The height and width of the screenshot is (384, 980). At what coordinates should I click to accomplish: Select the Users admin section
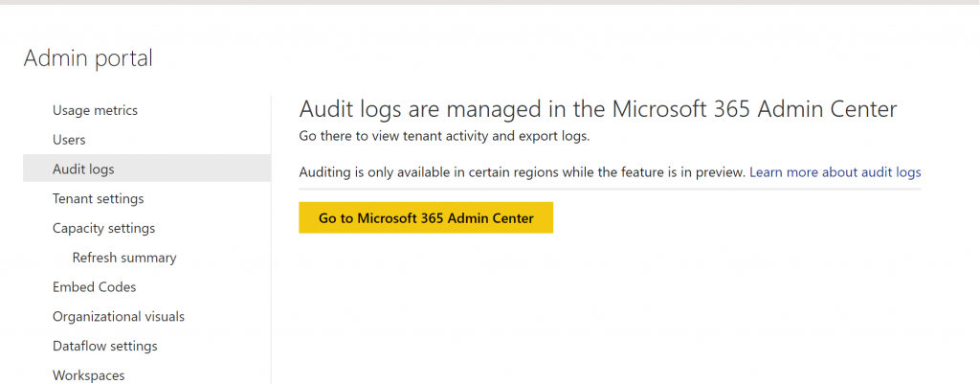69,140
